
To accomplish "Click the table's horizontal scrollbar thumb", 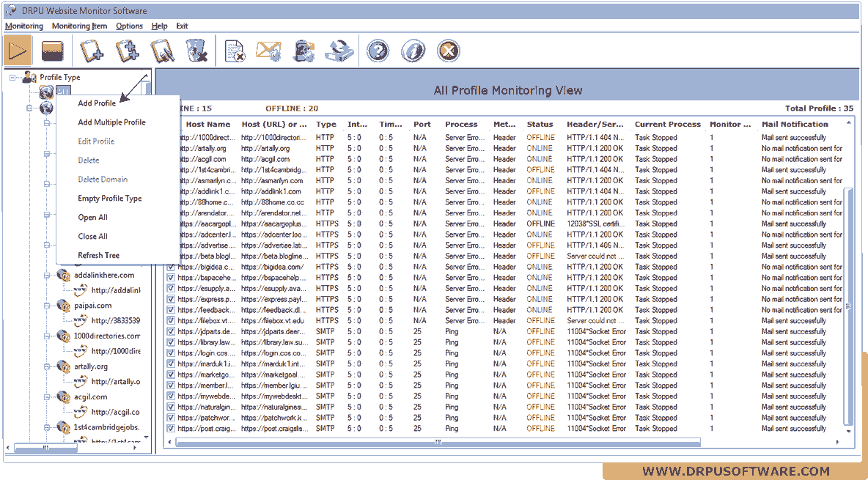I will point(438,443).
